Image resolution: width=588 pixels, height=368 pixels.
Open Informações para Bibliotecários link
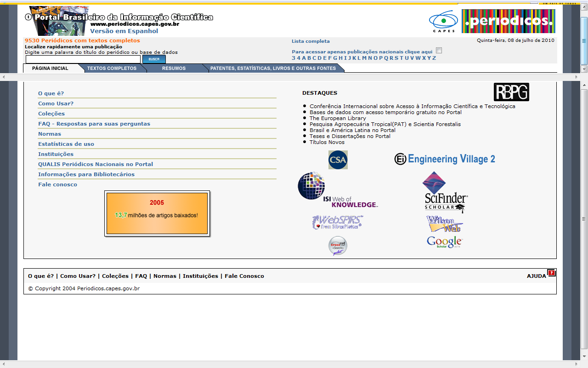point(86,174)
